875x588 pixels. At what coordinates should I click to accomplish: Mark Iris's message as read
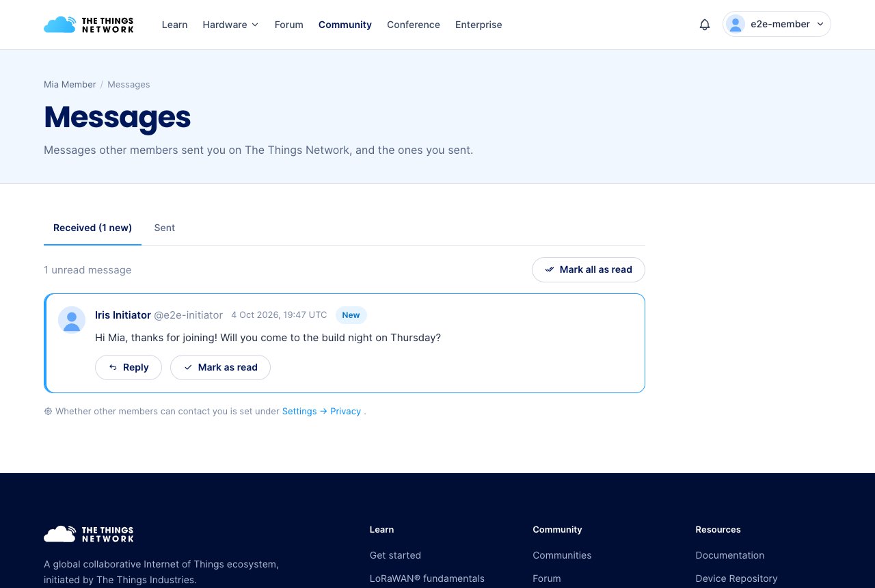pyautogui.click(x=220, y=367)
